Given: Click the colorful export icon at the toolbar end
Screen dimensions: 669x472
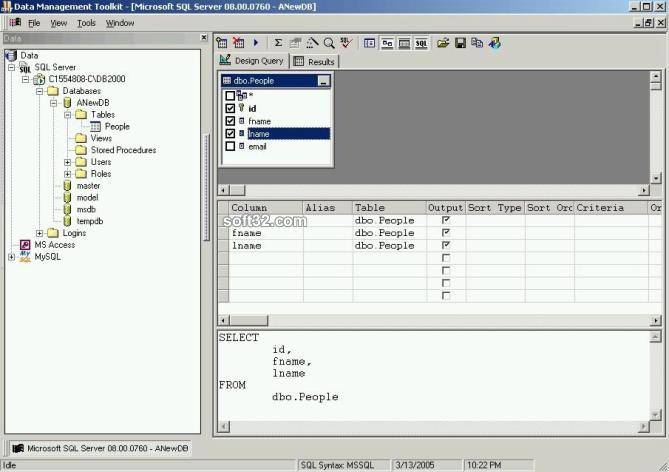Looking at the screenshot, I should click(494, 43).
